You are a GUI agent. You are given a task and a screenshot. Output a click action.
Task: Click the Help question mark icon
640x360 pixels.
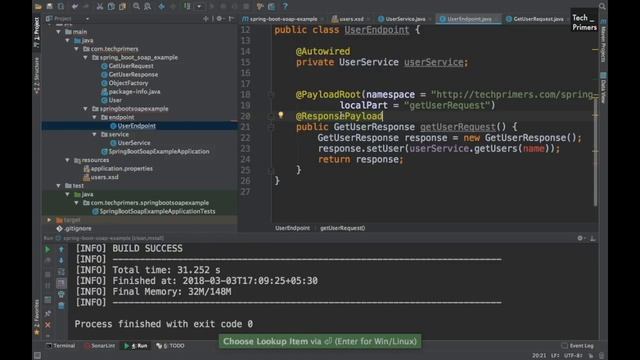(285, 7)
